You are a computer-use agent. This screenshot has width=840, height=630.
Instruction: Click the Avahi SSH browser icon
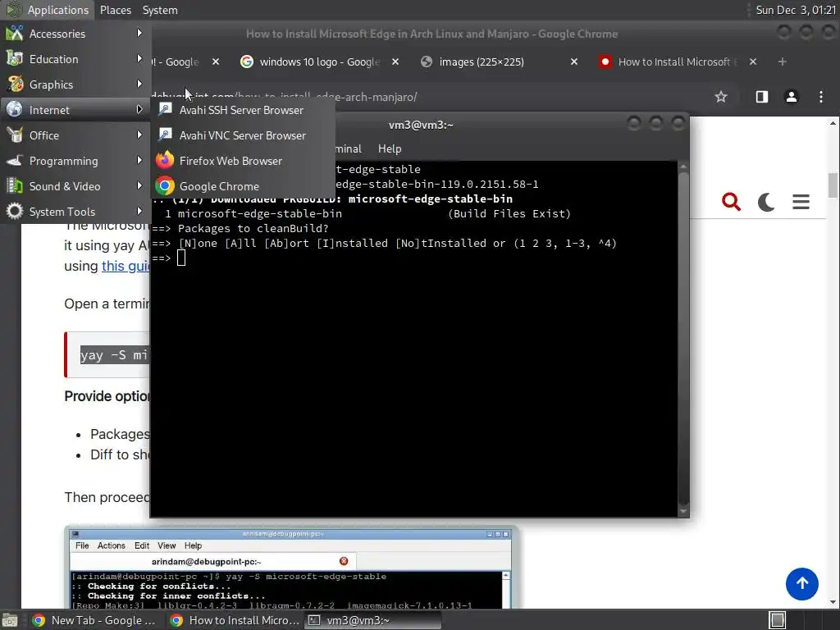165,109
